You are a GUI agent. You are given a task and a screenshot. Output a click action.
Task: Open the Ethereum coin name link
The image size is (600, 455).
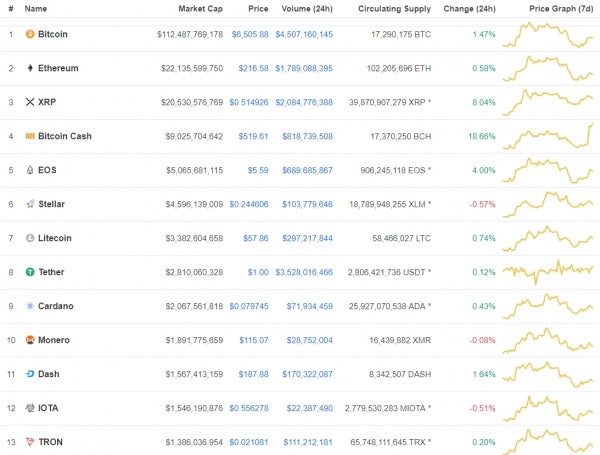[x=58, y=68]
